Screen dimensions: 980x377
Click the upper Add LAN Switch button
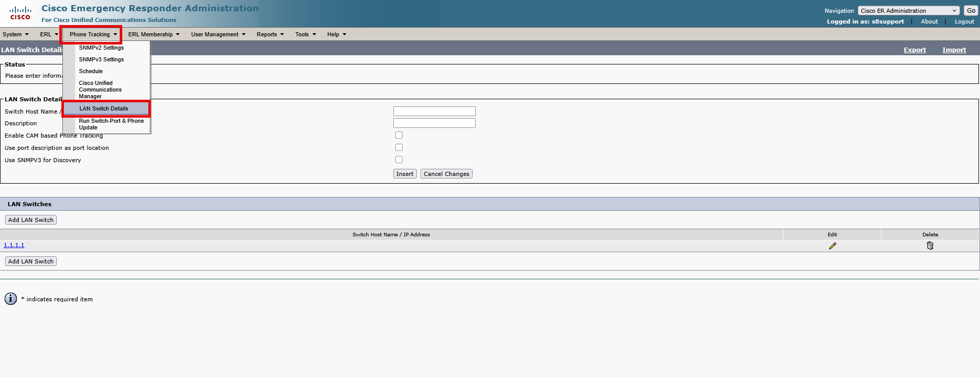point(31,220)
